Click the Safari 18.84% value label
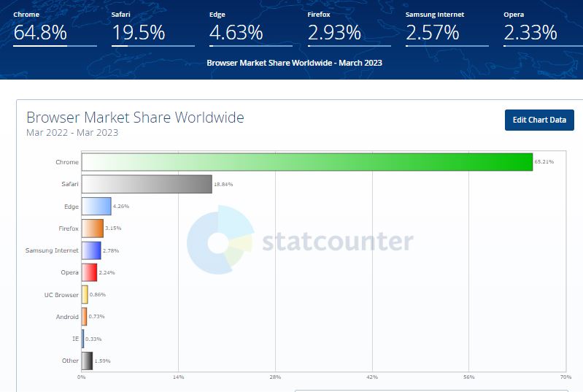 click(x=223, y=184)
